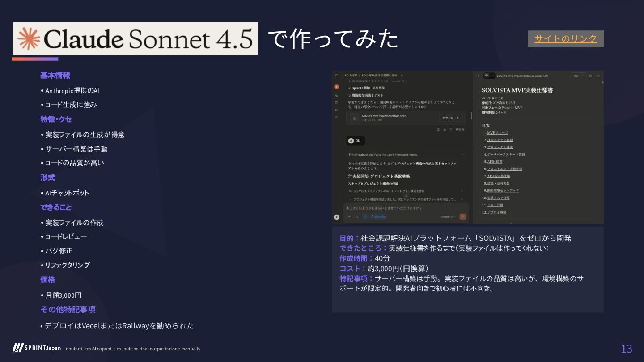The width and height of the screenshot is (644, 362).
Task: Jump to AI分析実装仕様 in contents
Action: pos(498,176)
